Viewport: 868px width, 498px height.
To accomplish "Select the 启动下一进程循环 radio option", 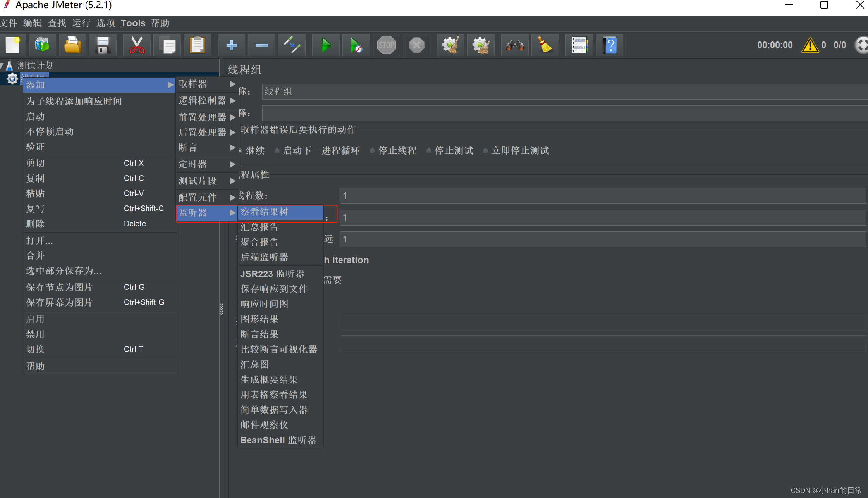I will click(277, 151).
